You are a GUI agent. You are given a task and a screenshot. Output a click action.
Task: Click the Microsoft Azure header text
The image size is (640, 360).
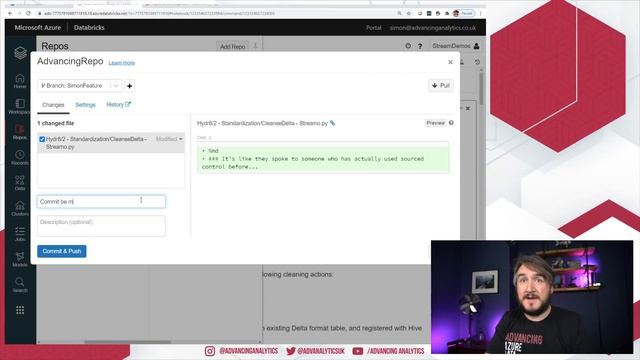(38, 28)
